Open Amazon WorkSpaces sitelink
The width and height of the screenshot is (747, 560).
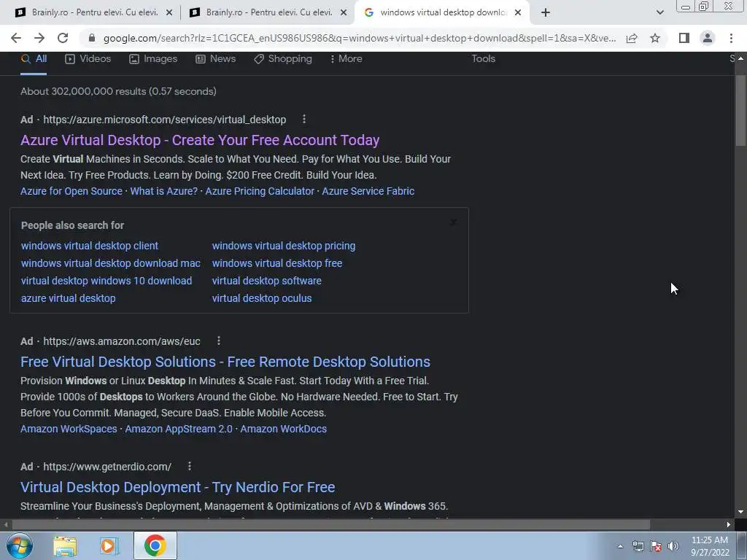69,429
